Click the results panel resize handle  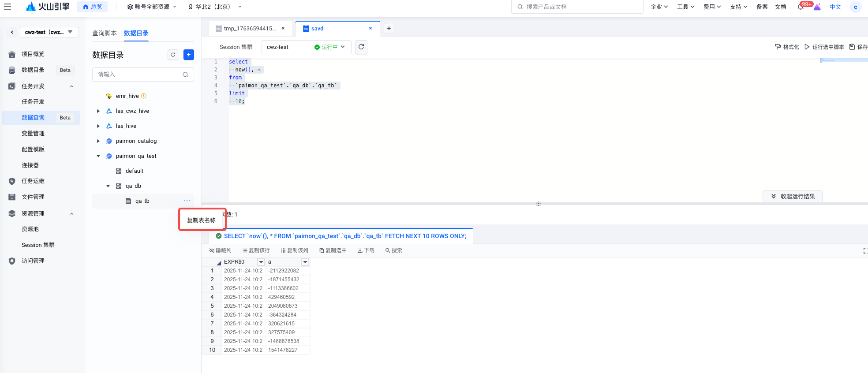click(538, 204)
